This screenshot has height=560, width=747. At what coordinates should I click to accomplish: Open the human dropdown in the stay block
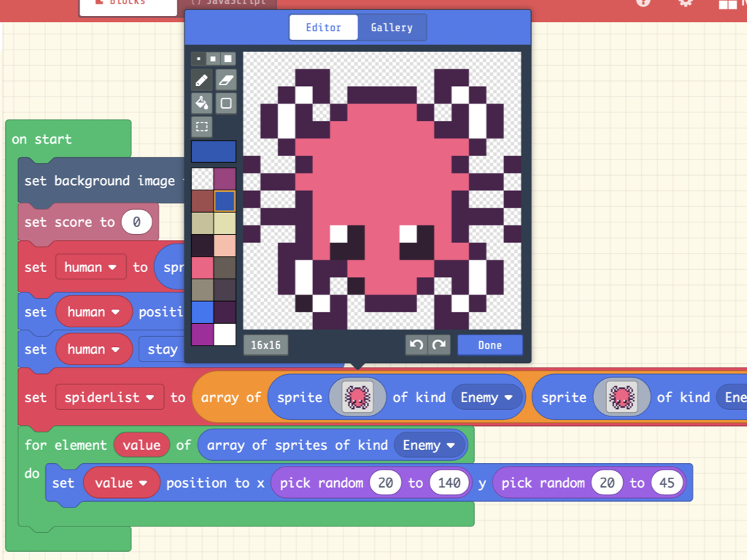pyautogui.click(x=93, y=349)
